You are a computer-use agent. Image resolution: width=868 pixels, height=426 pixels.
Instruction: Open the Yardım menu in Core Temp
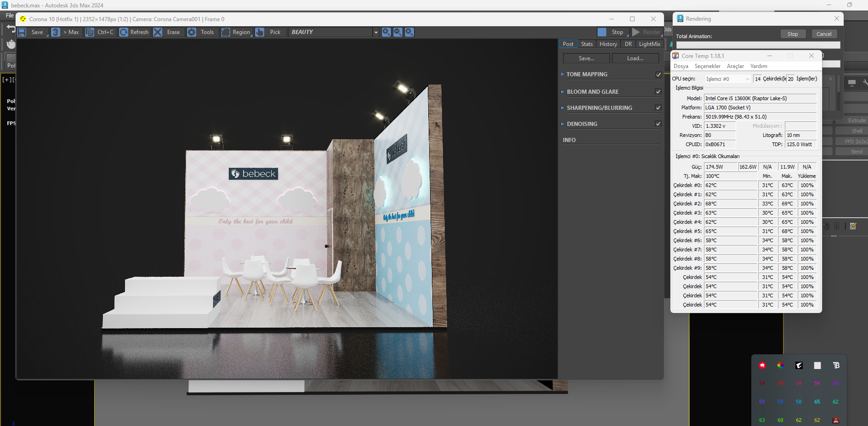[x=759, y=66]
